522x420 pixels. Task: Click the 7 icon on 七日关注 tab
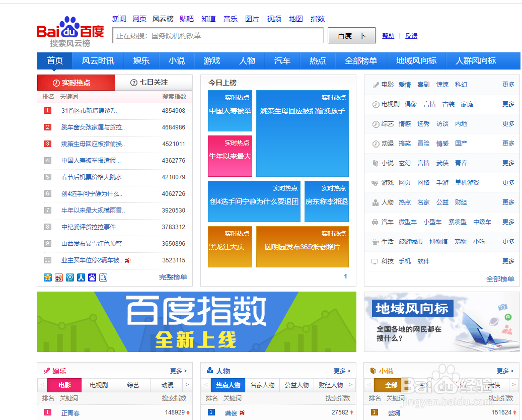pyautogui.click(x=134, y=83)
